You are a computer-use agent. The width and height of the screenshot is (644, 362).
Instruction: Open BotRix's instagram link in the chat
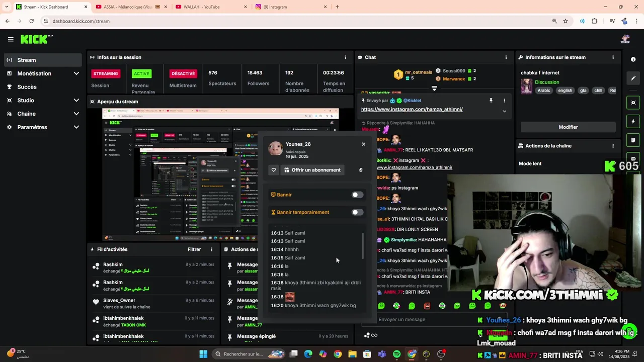pos(414,167)
